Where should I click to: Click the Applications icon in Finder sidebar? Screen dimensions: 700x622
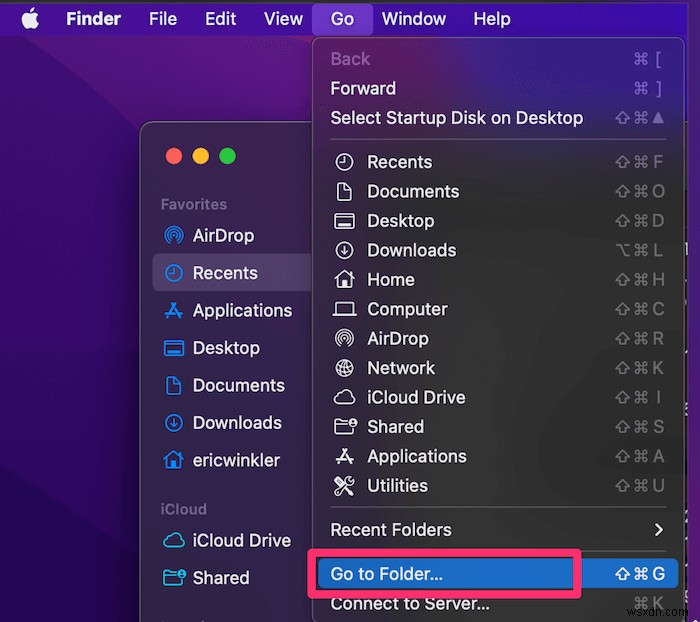(x=174, y=310)
